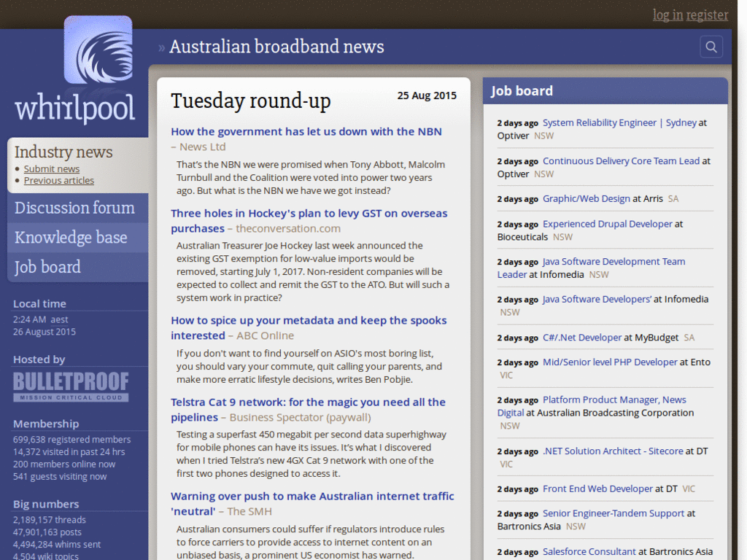The image size is (747, 560).
Task: Click the 'theconversation.com' source label
Action: (288, 228)
